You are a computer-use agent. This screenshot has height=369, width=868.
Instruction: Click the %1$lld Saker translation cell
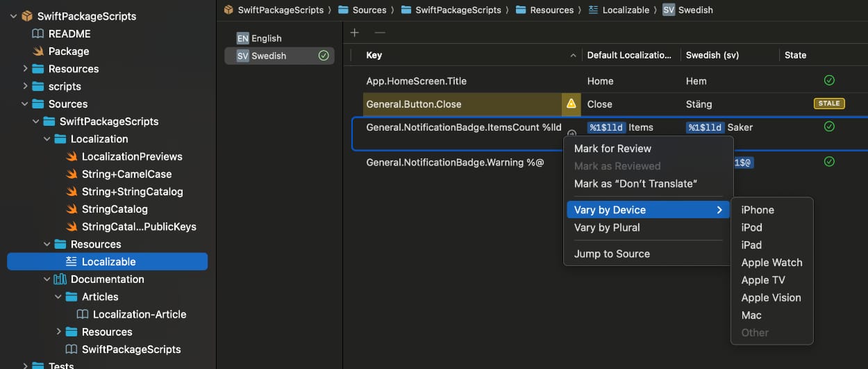click(x=719, y=127)
